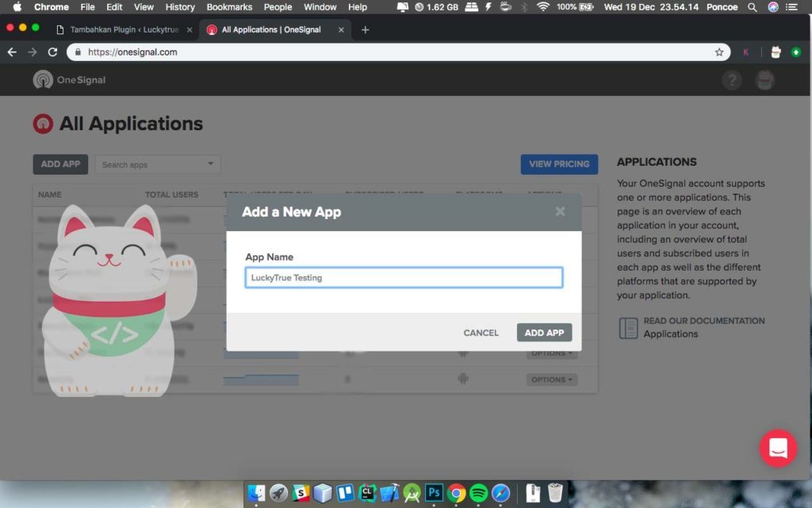Open Spotlight search in menu bar
This screenshot has height=508, width=812.
coord(752,6)
